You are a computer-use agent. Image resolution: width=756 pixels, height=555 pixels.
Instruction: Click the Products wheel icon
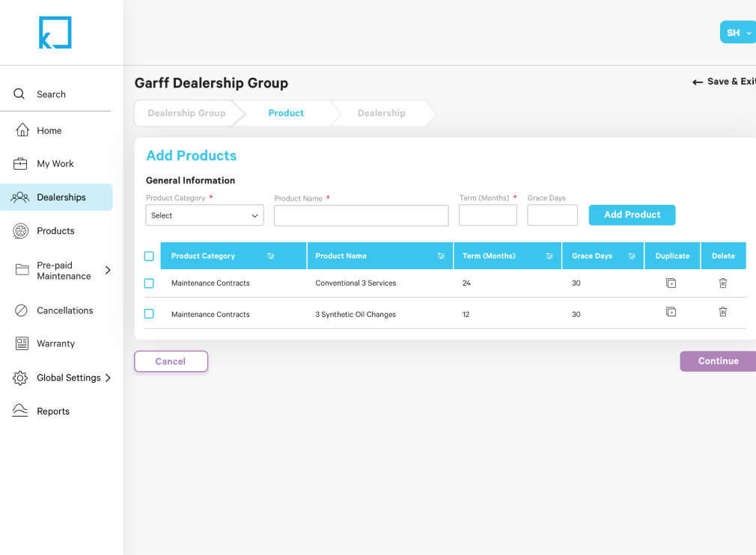tap(20, 231)
